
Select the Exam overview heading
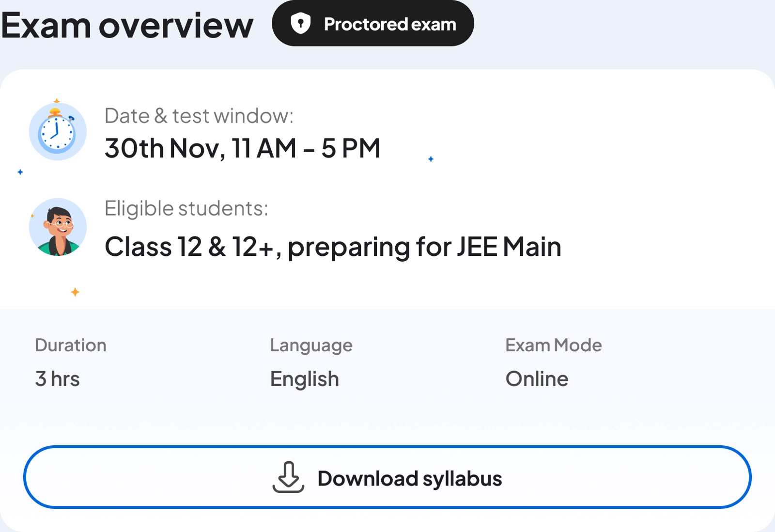[x=127, y=25]
